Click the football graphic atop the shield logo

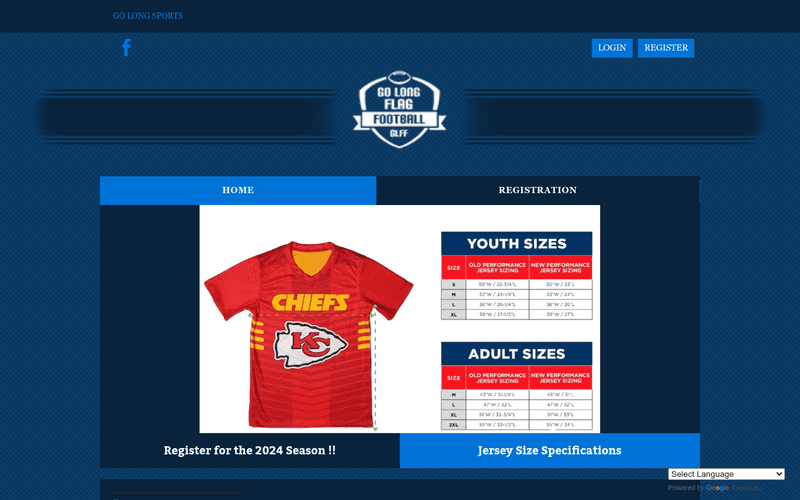pyautogui.click(x=399, y=77)
